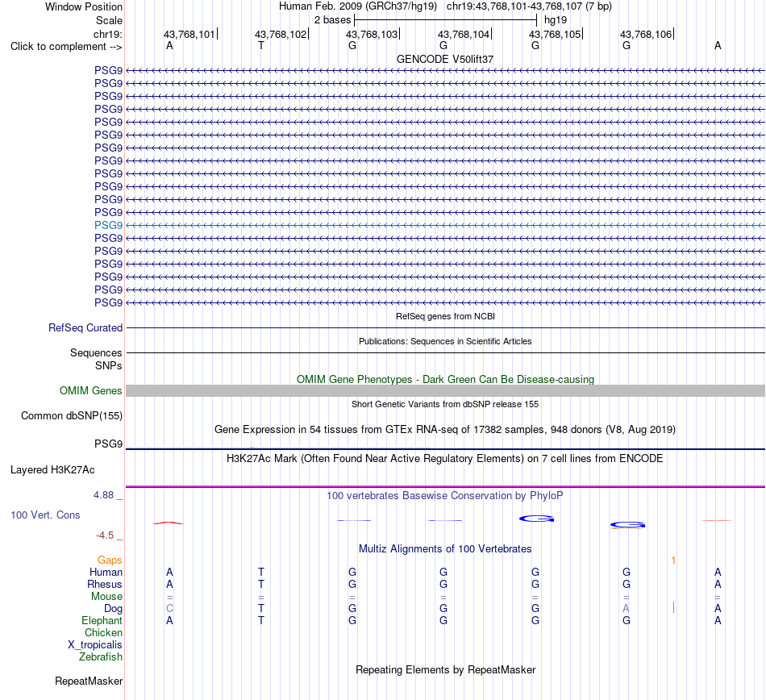The image size is (766, 700).
Task: Click the X_tropicalis alignment row label
Action: (95, 645)
